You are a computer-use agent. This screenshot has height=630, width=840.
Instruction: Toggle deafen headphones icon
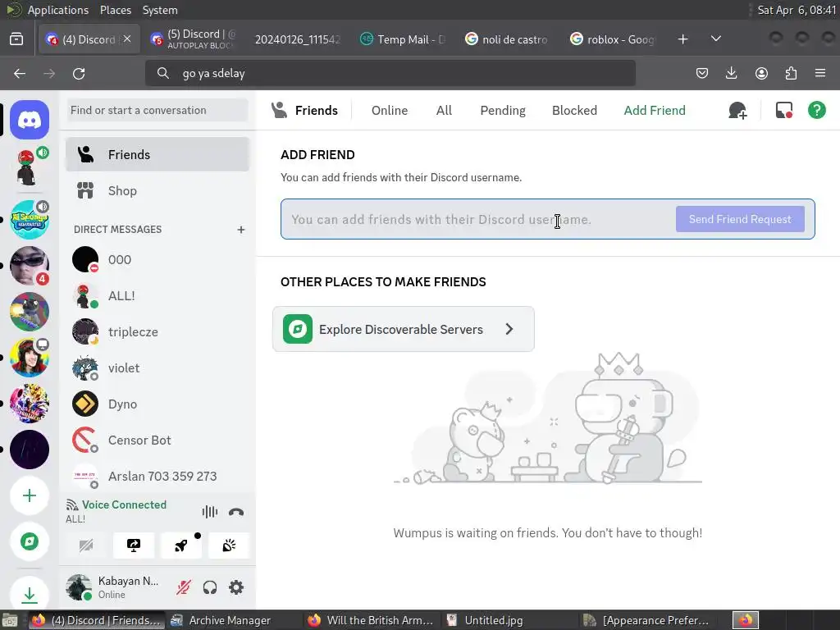209,587
